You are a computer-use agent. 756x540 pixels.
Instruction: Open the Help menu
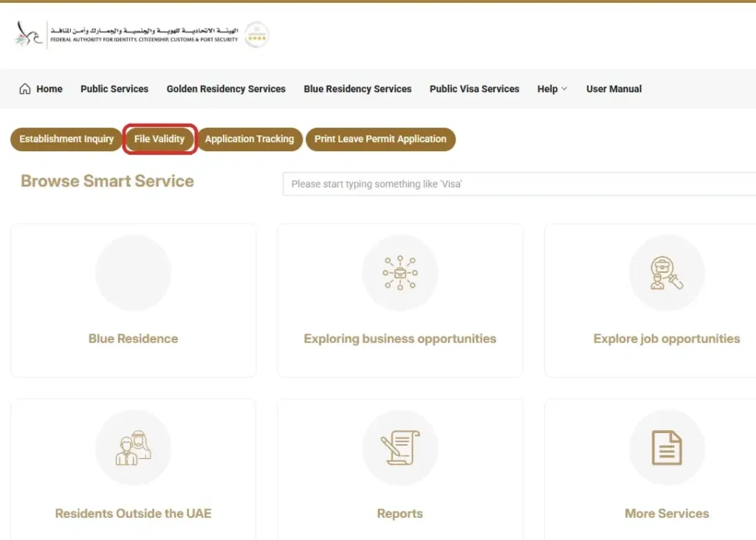pyautogui.click(x=547, y=89)
